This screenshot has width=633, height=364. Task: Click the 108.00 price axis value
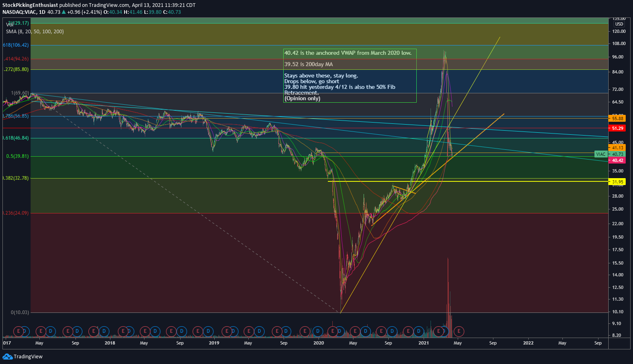[x=618, y=44]
